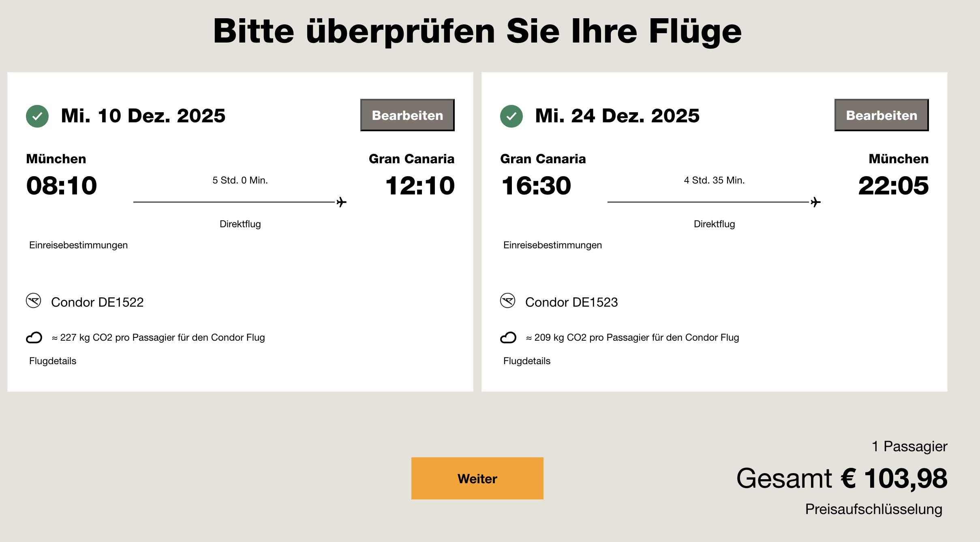The height and width of the screenshot is (542, 980).
Task: Click the green checkmark beside 24 Dez. 2025
Action: tap(511, 116)
